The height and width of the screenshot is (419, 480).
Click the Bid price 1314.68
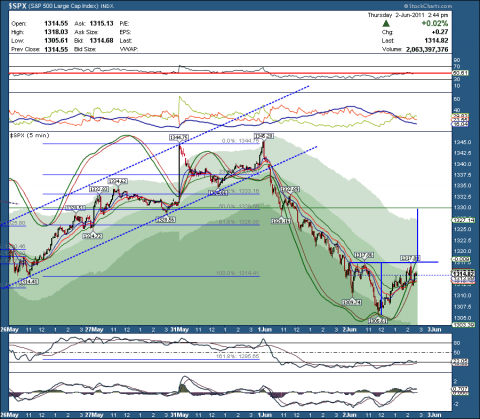101,41
